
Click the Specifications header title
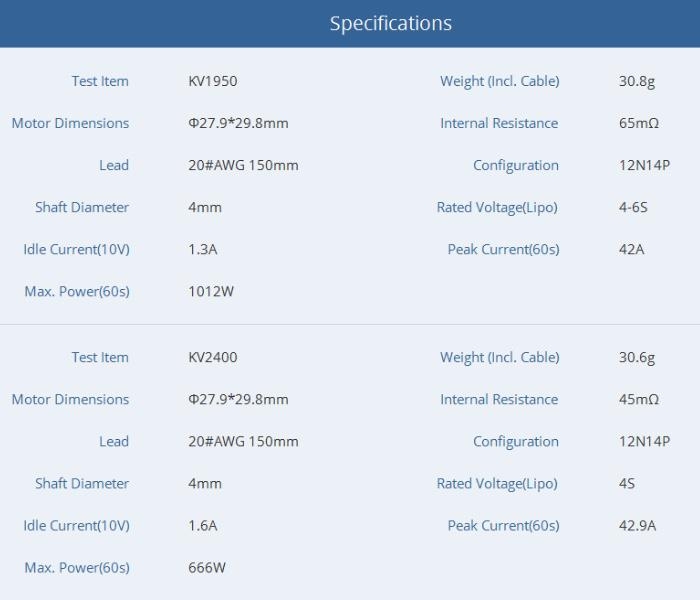click(x=390, y=23)
